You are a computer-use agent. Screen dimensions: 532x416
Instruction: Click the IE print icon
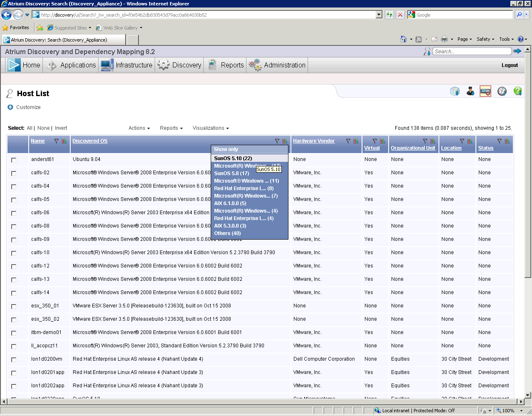[444, 39]
